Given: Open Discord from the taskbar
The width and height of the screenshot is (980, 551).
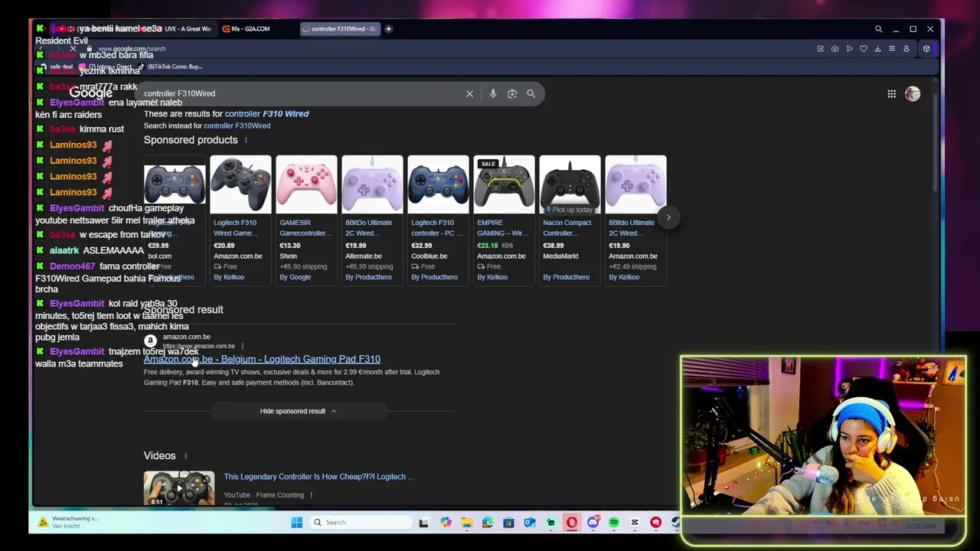Looking at the screenshot, I should 593,523.
